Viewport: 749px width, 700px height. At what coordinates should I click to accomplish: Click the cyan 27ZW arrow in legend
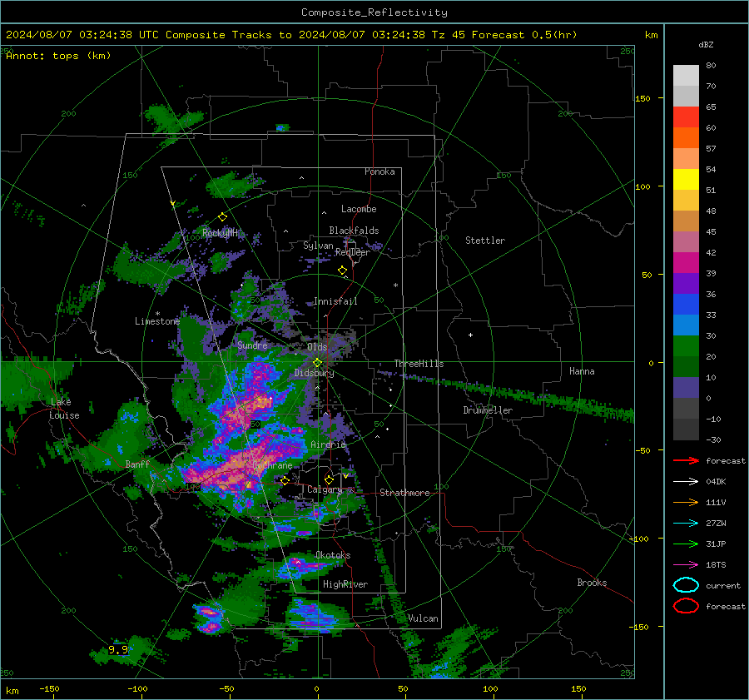pos(686,524)
